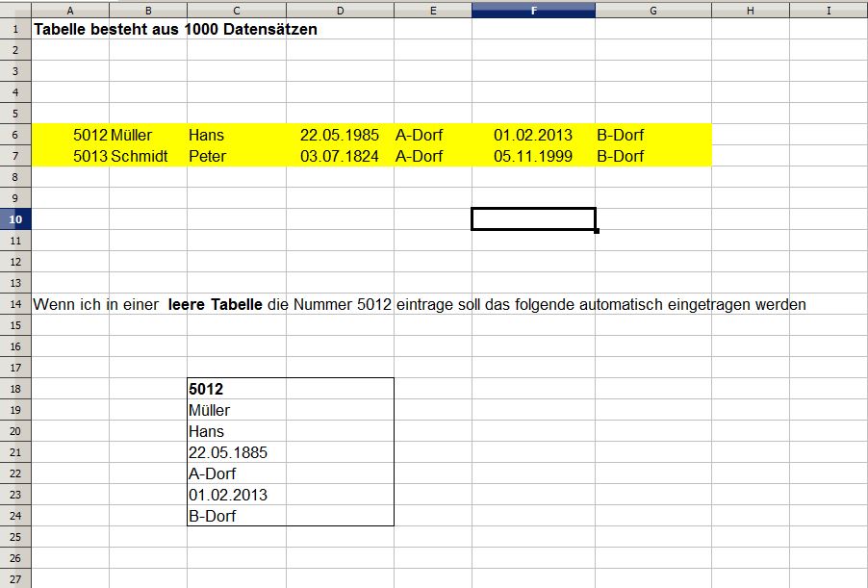The height and width of the screenshot is (588, 868).
Task: Click 'Hans' cell in row 20
Action: point(237,431)
